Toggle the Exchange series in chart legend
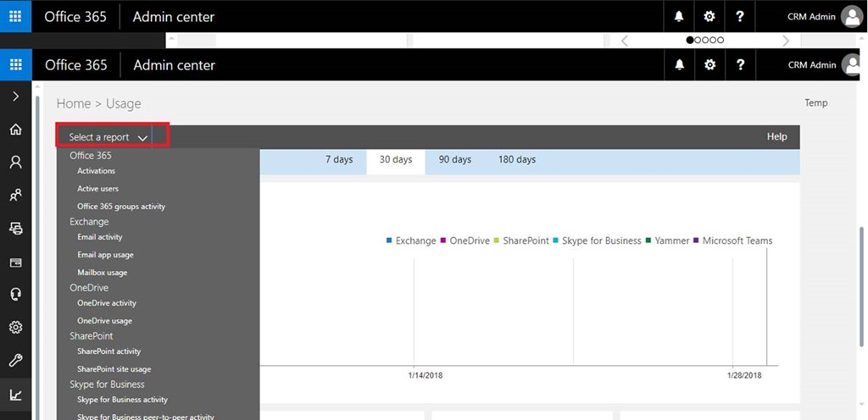 (x=415, y=240)
